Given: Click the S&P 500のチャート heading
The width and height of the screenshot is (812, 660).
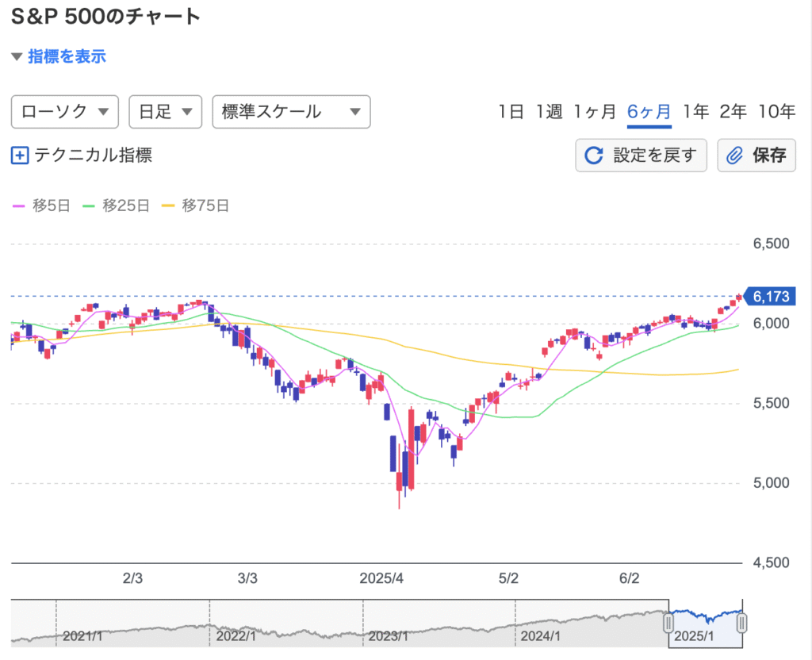Looking at the screenshot, I should click(x=105, y=17).
